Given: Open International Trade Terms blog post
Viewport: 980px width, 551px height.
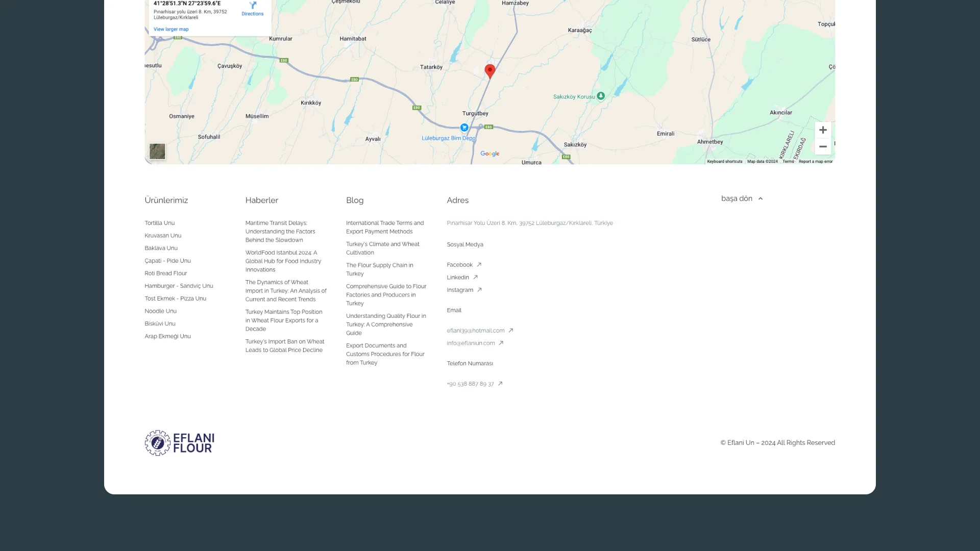Looking at the screenshot, I should pyautogui.click(x=385, y=227).
